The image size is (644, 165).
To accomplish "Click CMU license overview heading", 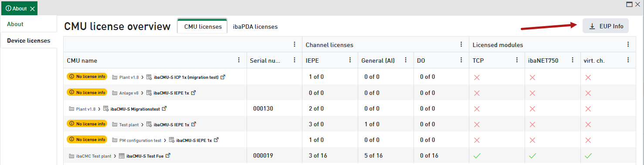I will point(117,27).
